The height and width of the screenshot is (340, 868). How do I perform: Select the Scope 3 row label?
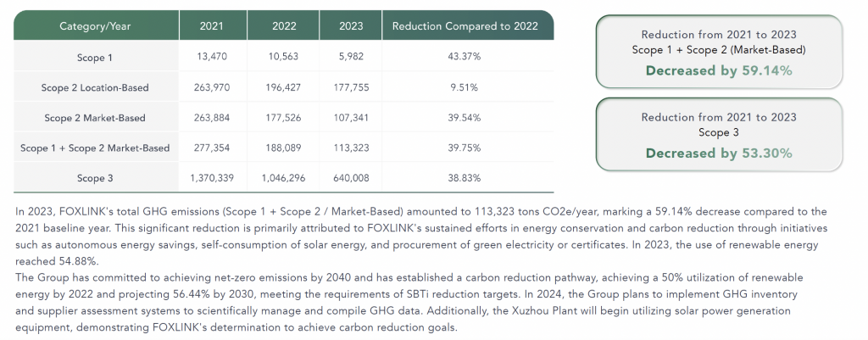point(95,178)
